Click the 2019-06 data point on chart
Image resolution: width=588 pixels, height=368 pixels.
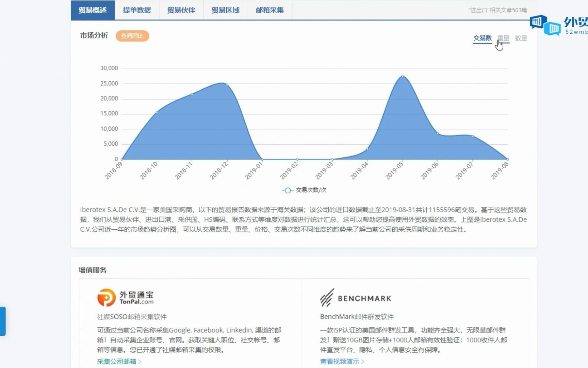point(438,133)
